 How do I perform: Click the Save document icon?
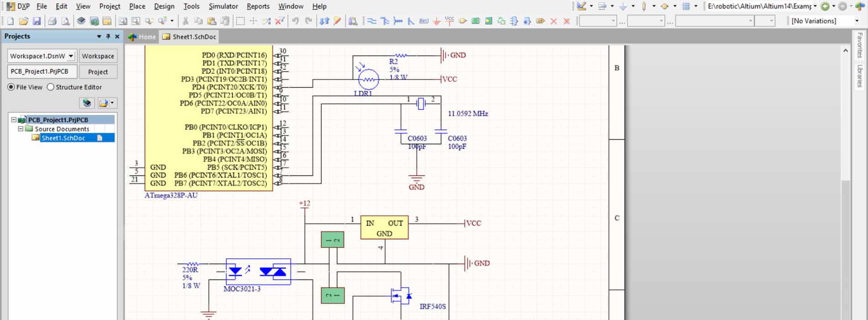[x=37, y=21]
